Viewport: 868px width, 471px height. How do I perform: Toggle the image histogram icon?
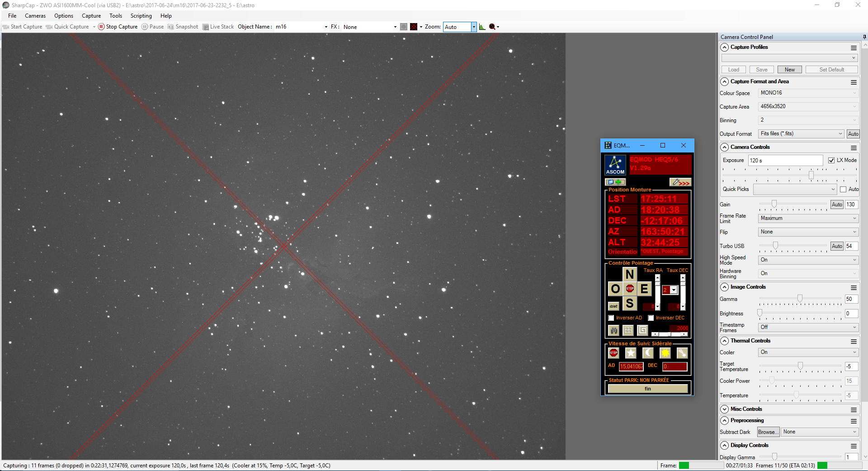[x=482, y=27]
